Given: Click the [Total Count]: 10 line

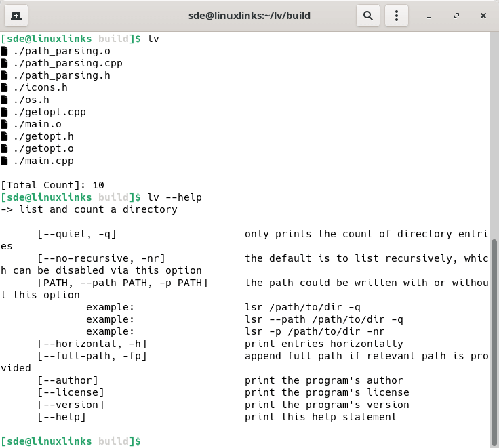Looking at the screenshot, I should click(x=52, y=185).
